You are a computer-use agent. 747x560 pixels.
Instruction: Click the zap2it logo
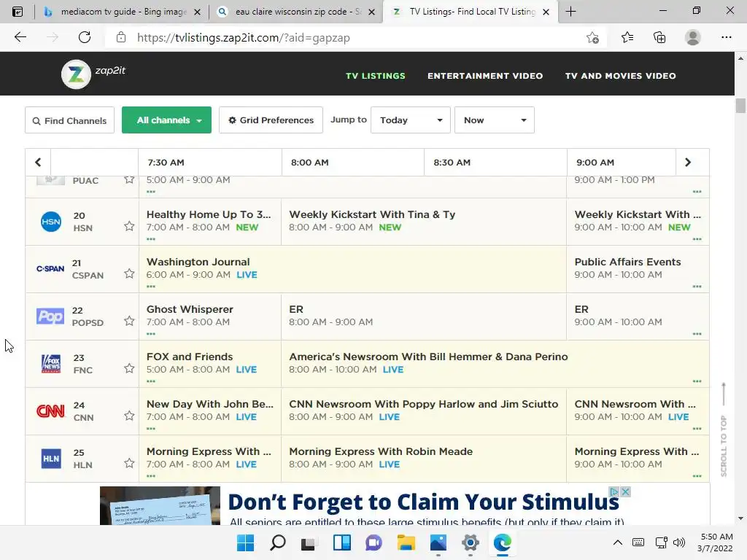click(93, 74)
